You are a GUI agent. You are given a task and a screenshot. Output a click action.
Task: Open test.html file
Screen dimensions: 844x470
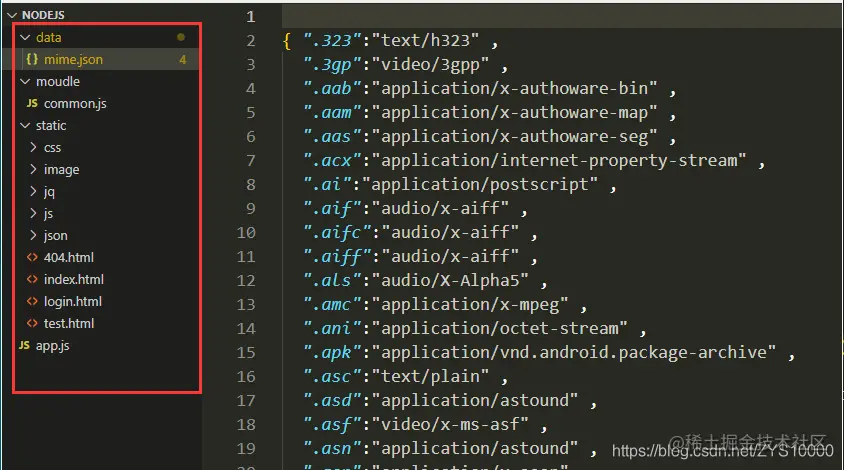pos(69,324)
